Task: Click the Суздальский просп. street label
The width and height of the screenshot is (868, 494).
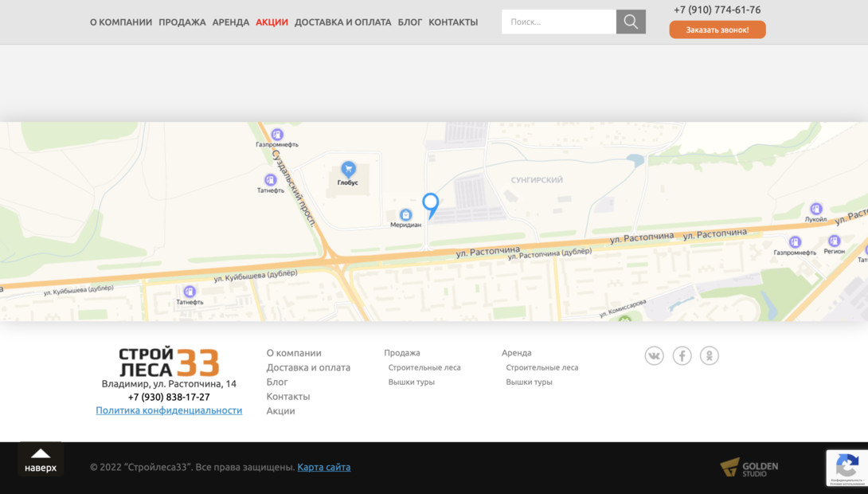Action: [x=294, y=189]
